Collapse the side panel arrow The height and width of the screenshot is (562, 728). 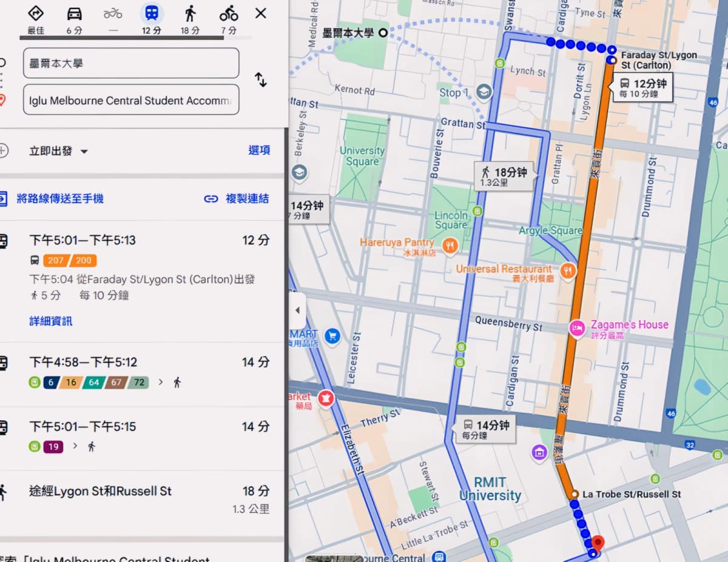pos(297,310)
